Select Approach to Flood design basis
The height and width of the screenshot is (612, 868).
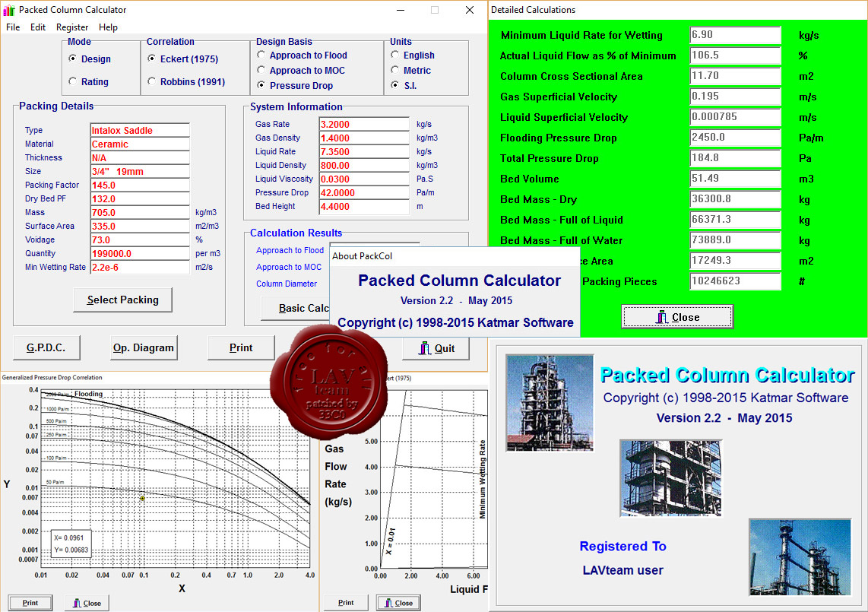click(x=261, y=55)
